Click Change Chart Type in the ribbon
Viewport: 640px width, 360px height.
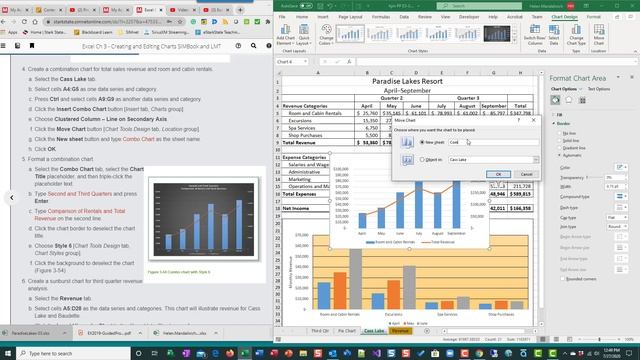(576, 35)
